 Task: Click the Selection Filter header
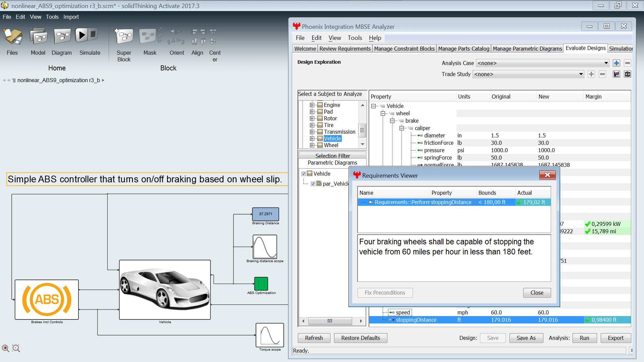tap(332, 156)
